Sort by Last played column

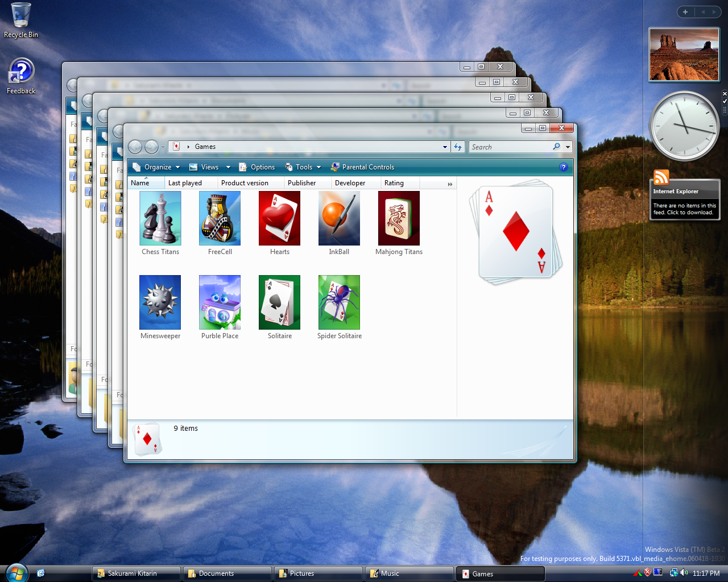point(191,183)
